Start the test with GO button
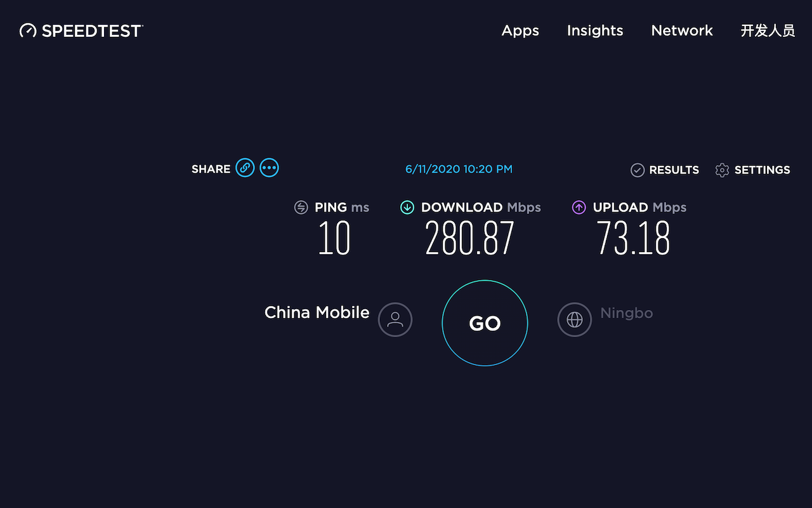812x508 pixels. 485,323
